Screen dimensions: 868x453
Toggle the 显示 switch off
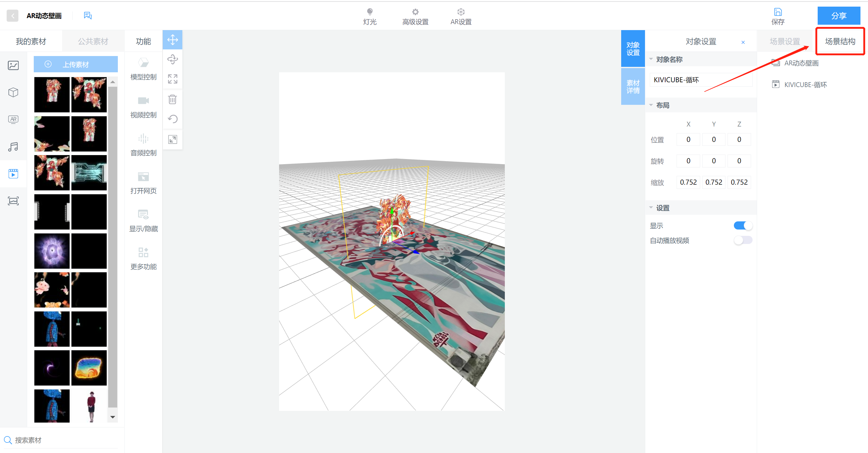pyautogui.click(x=743, y=226)
